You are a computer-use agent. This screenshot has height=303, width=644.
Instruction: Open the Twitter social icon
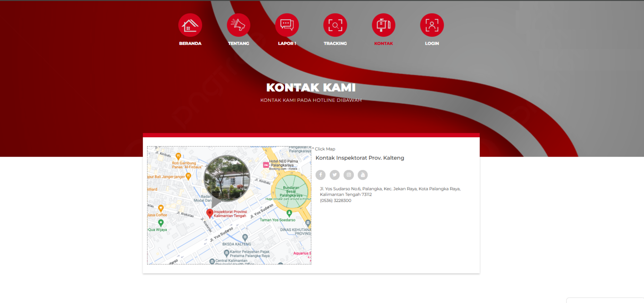coord(335,175)
